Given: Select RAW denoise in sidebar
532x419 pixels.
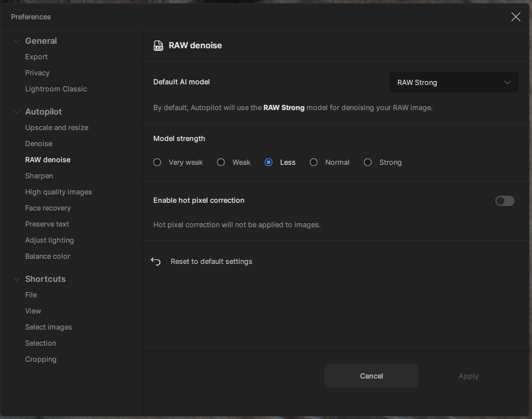Looking at the screenshot, I should pos(48,160).
